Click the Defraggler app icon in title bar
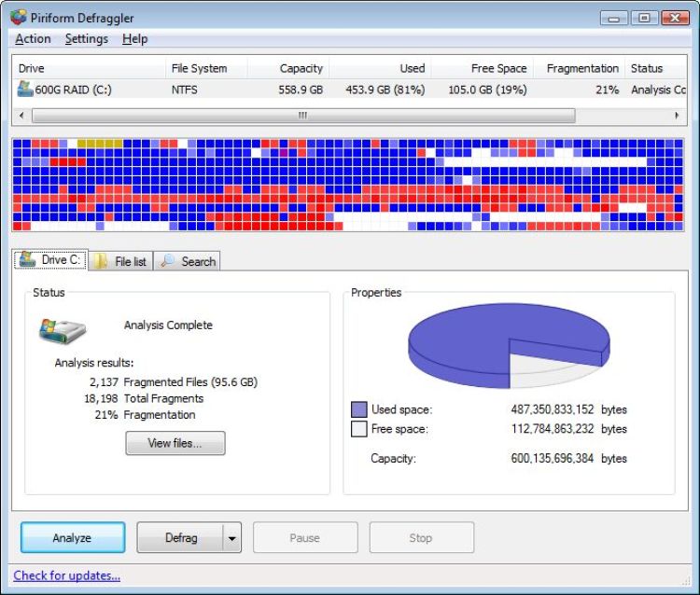 coord(19,17)
